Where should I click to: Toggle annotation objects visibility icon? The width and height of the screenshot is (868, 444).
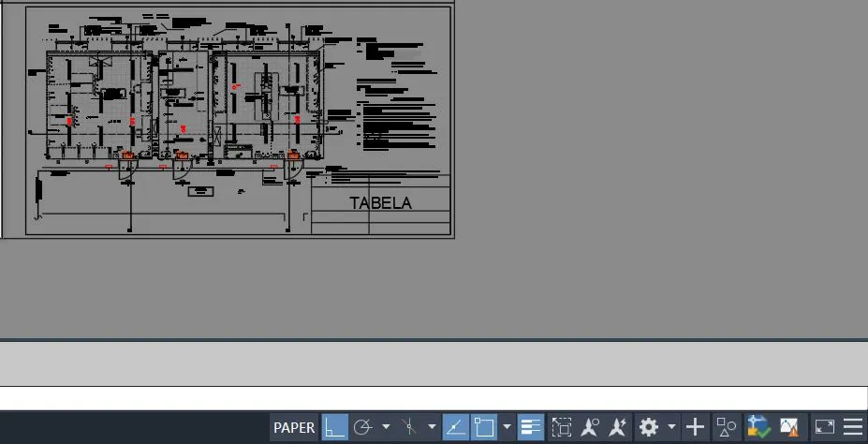pos(590,428)
